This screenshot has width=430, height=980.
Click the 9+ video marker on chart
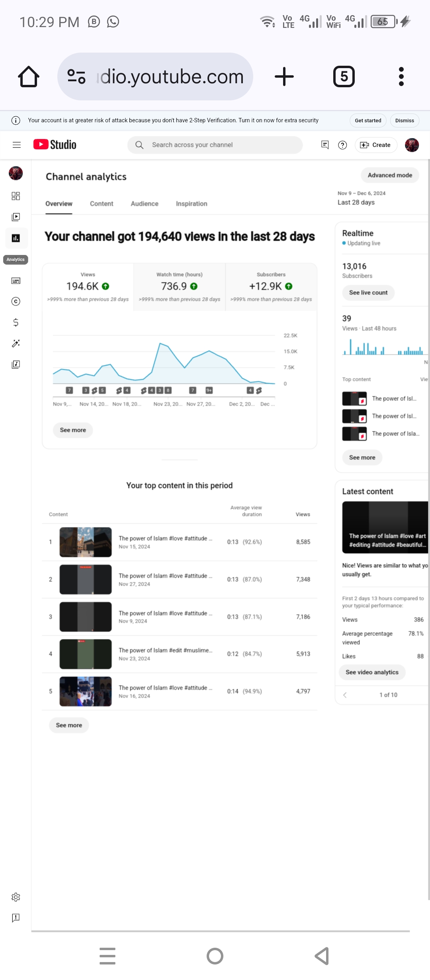pos(209,390)
